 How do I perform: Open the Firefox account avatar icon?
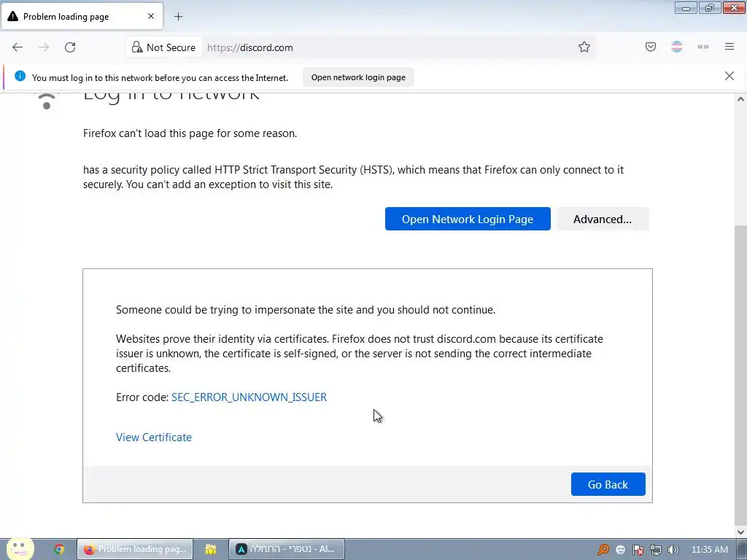(676, 47)
